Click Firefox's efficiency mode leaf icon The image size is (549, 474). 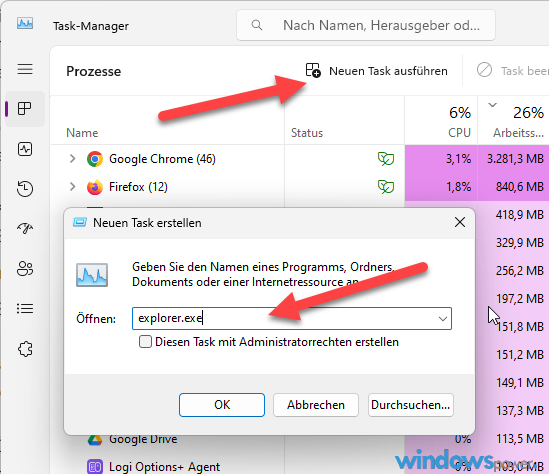click(x=386, y=187)
